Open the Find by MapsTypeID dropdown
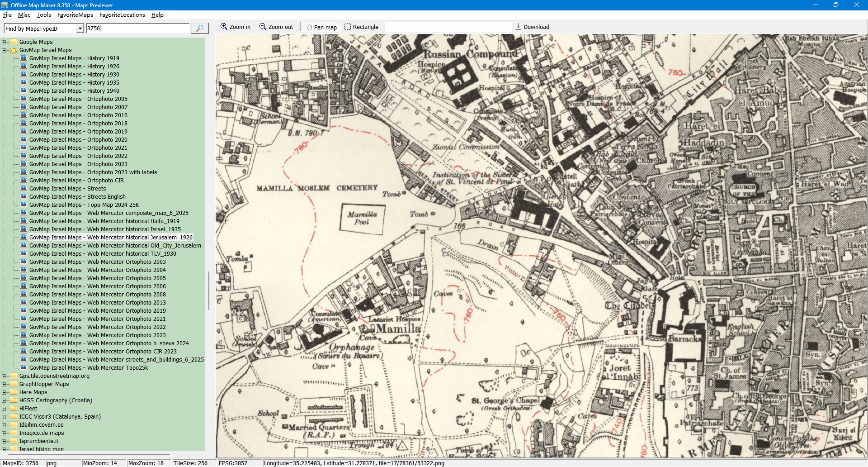This screenshot has width=868, height=467. click(x=80, y=29)
